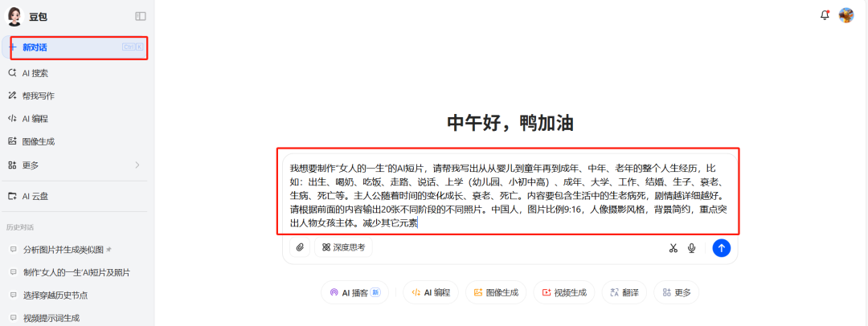Screen dimensions: 868x326
Task: Click the AI 播客 quick action chip
Action: tap(354, 293)
